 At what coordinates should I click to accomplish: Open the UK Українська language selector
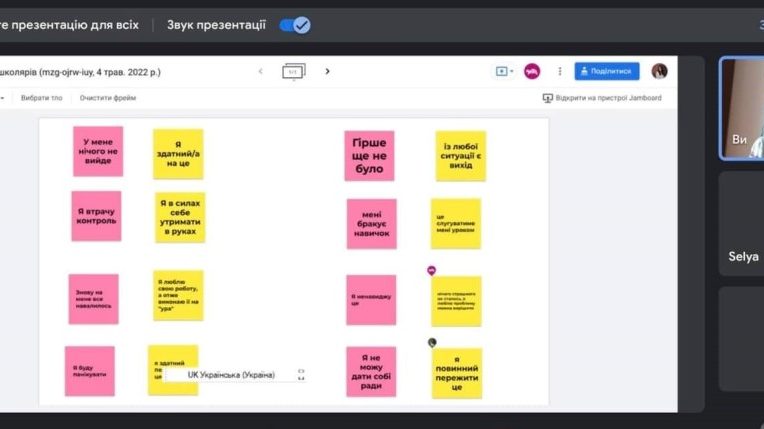pyautogui.click(x=245, y=375)
